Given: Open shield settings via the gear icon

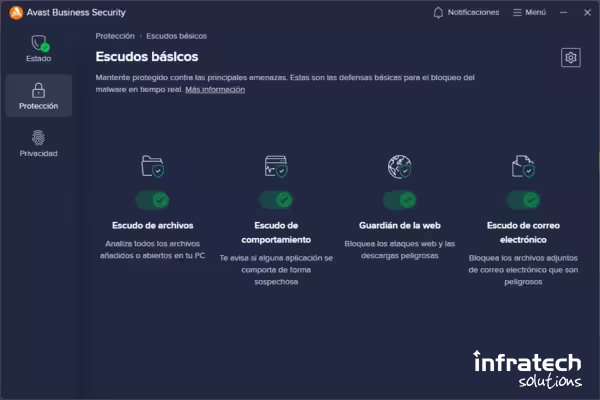Looking at the screenshot, I should pos(571,58).
